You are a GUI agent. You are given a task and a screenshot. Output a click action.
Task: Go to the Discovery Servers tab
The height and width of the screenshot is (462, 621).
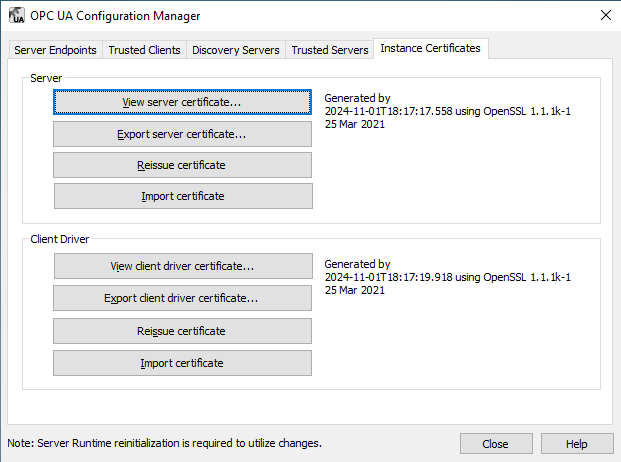pyautogui.click(x=235, y=49)
